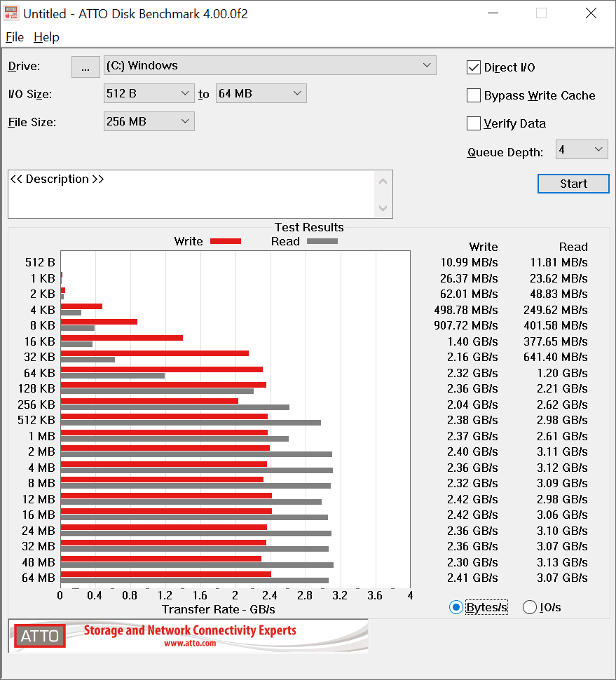616x680 pixels.
Task: Click the 1.40 GB/s write value
Action: pos(472,341)
